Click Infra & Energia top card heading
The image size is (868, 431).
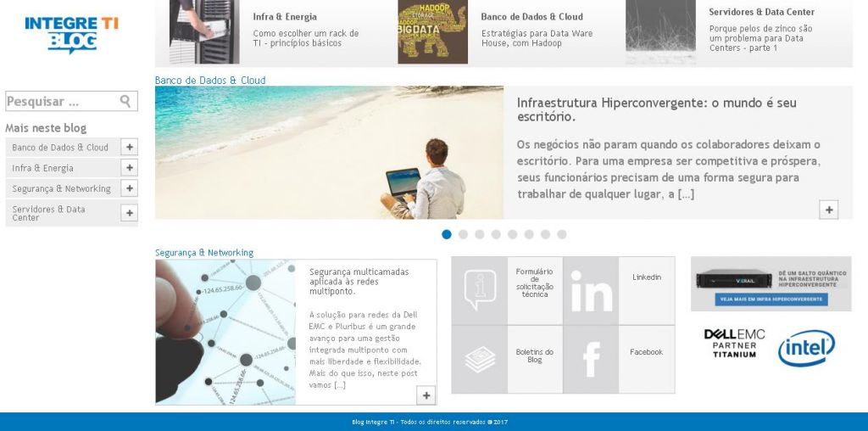(285, 17)
